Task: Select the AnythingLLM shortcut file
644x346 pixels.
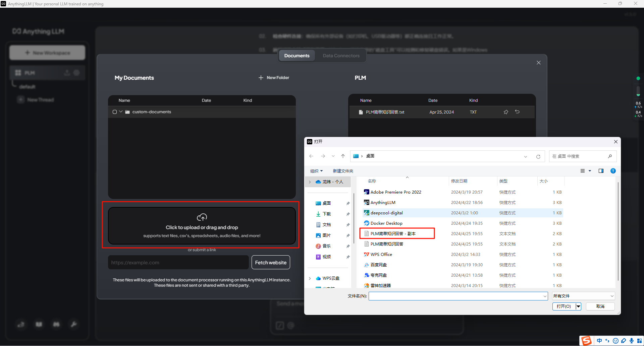Action: 463,203
